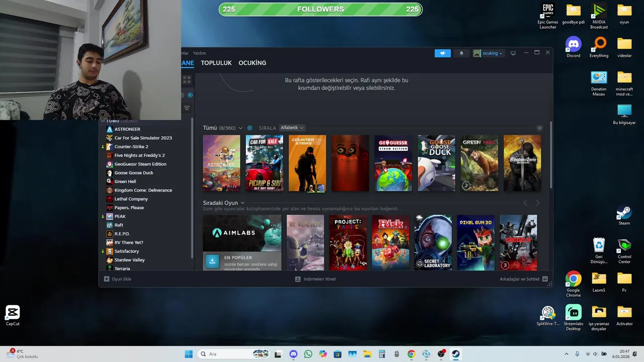644x362 pixels.
Task: Collapse the TÜMÜ category in the game list
Action: point(103,121)
